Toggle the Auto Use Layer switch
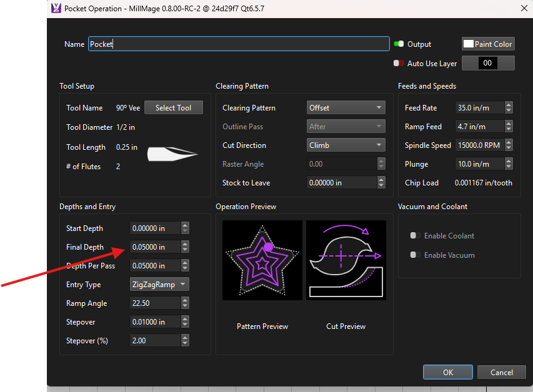Viewport: 533px width, 392px height. pos(399,63)
